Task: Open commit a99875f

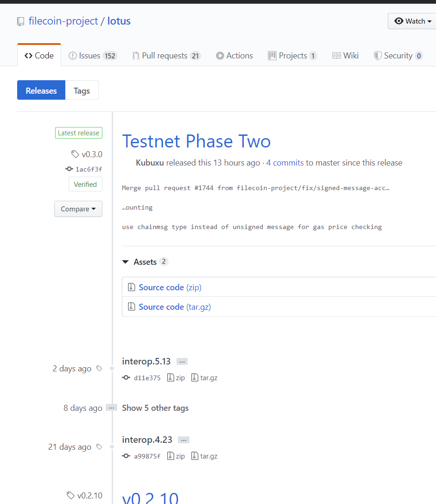Action: (x=147, y=456)
